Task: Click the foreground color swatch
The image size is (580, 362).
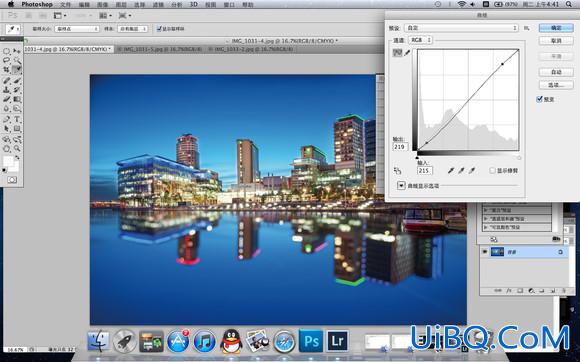Action: [8, 161]
